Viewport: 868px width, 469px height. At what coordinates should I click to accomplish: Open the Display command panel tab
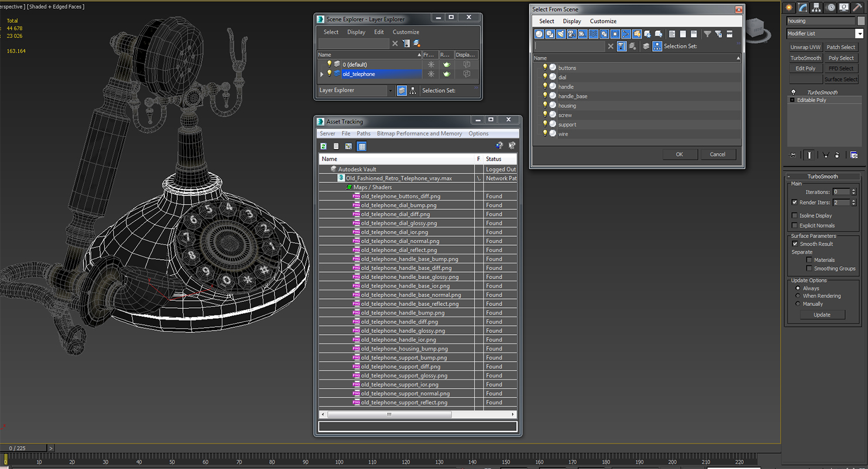tap(844, 8)
